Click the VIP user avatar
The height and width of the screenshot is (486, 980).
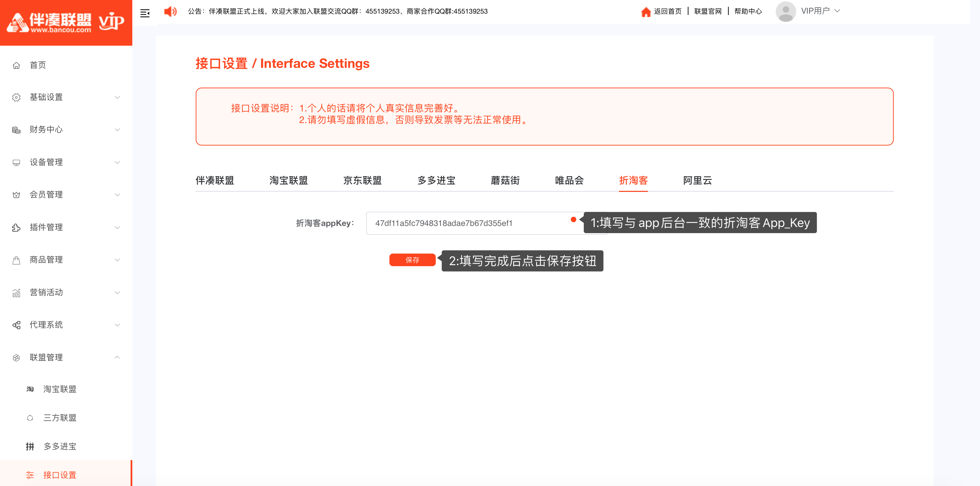[x=786, y=11]
